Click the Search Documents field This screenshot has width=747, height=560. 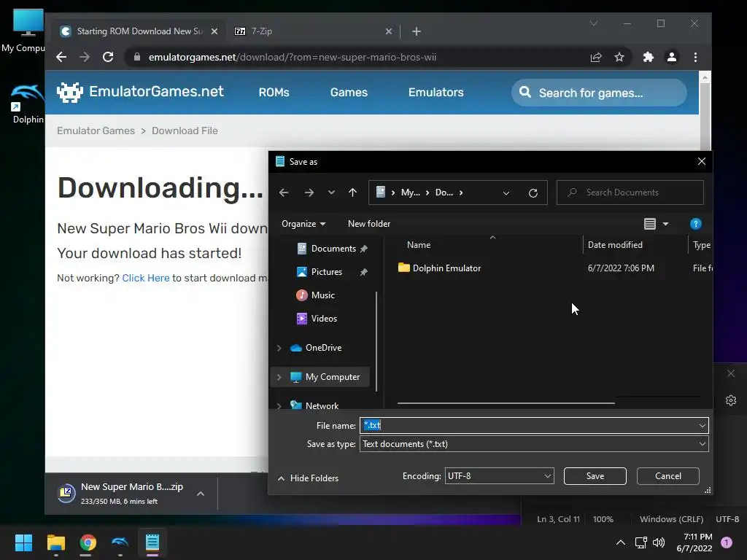coord(630,192)
